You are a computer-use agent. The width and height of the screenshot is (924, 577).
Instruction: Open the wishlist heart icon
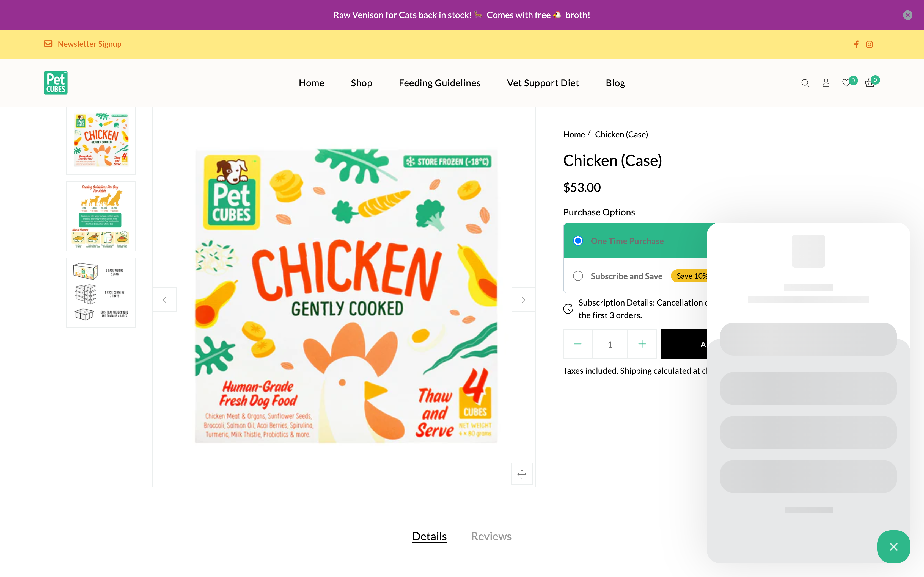point(846,83)
